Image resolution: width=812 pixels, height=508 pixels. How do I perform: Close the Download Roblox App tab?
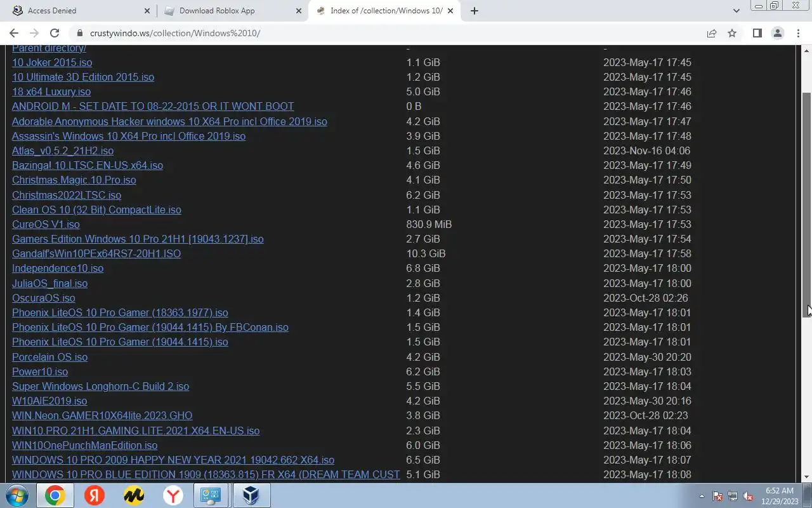[299, 11]
